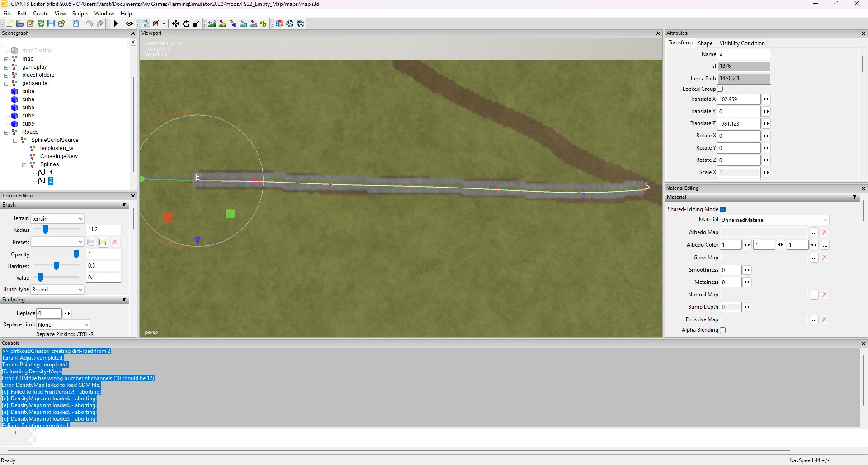The width and height of the screenshot is (868, 465).
Task: Select the rotate tool icon
Action: 186,23
